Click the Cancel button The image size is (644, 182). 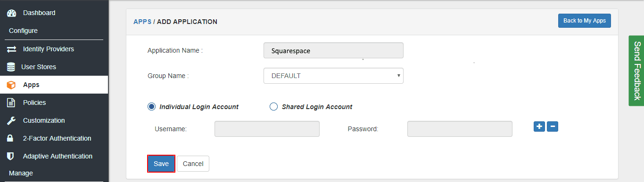[x=193, y=164]
